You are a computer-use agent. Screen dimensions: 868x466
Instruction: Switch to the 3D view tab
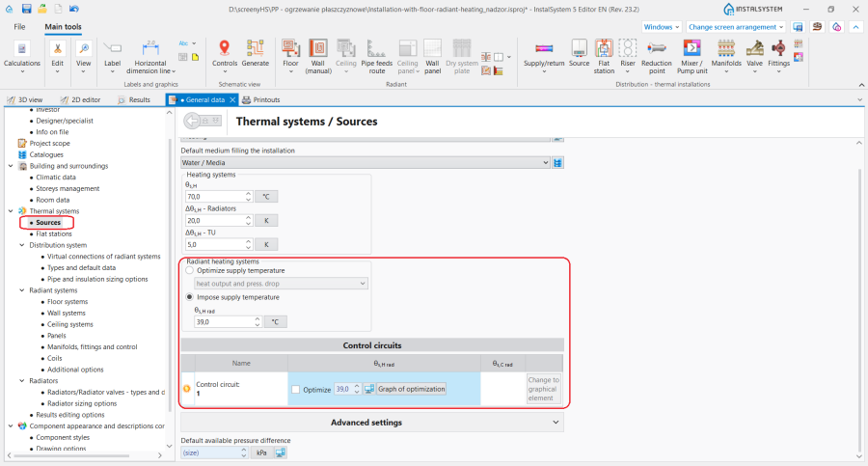click(x=25, y=99)
